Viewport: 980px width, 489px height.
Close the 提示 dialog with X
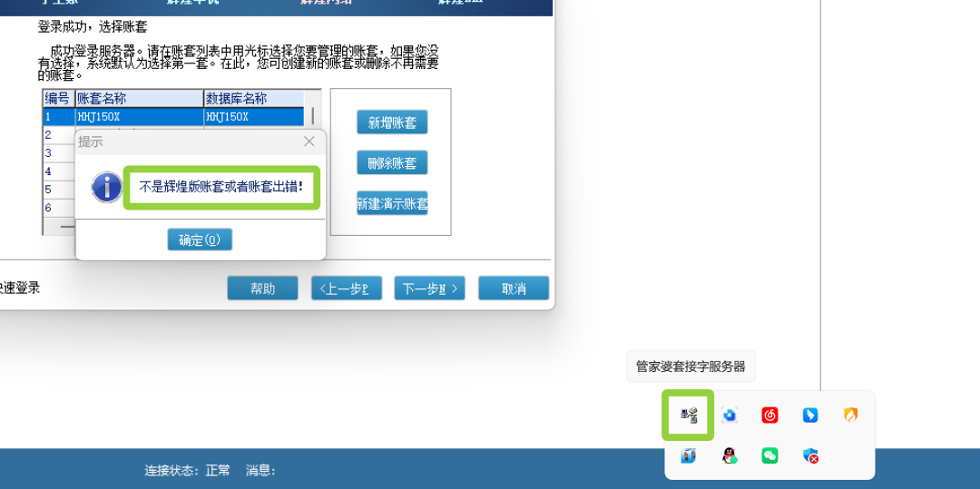coord(309,142)
